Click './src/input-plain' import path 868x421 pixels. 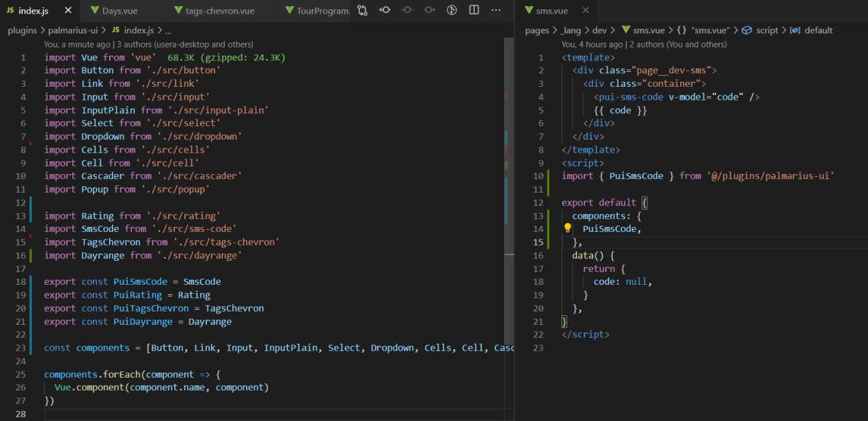click(218, 110)
